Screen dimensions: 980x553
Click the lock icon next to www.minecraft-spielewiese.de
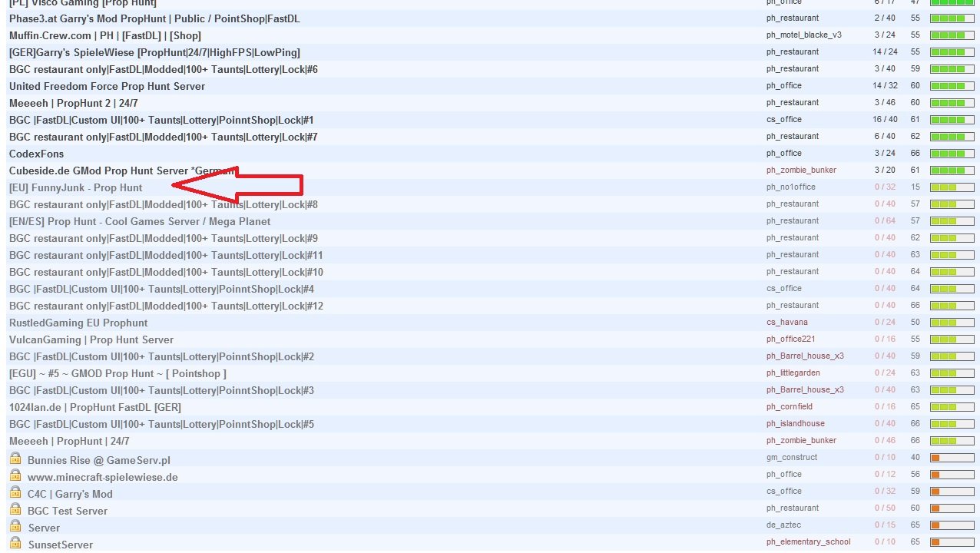[15, 475]
